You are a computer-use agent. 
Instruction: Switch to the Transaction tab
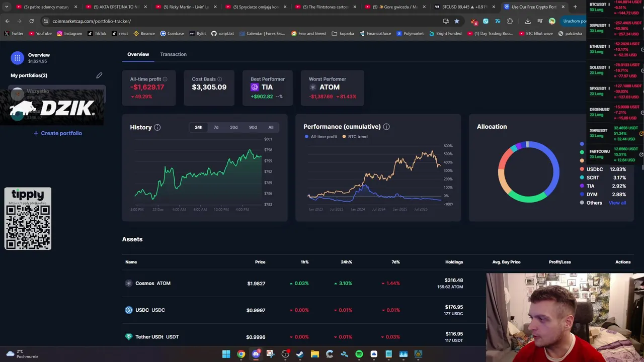(x=173, y=54)
